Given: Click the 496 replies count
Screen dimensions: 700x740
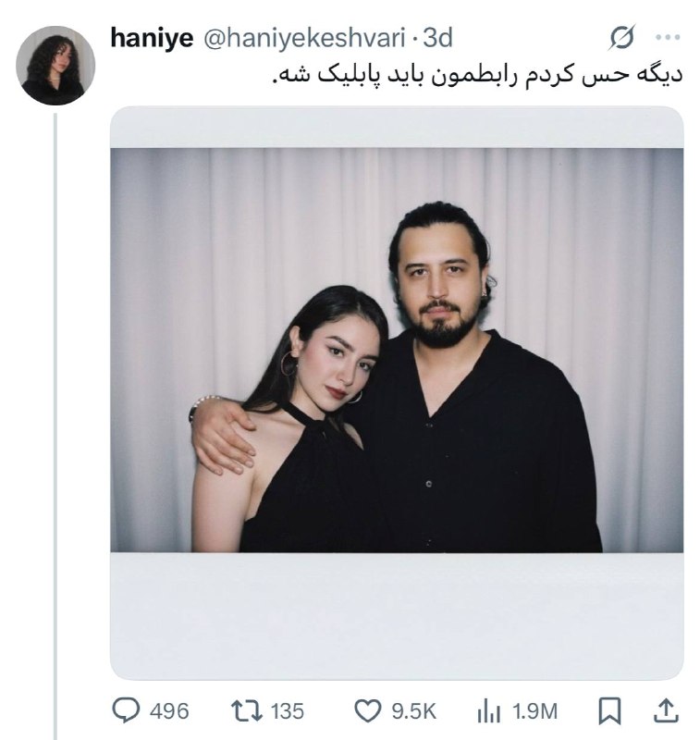Looking at the screenshot, I should point(168,711).
